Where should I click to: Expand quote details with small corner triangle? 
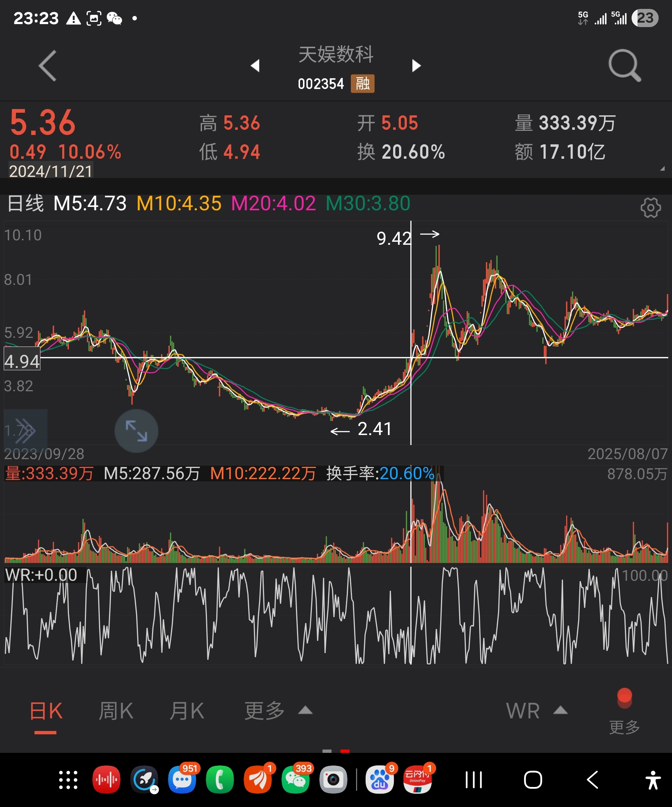662,168
